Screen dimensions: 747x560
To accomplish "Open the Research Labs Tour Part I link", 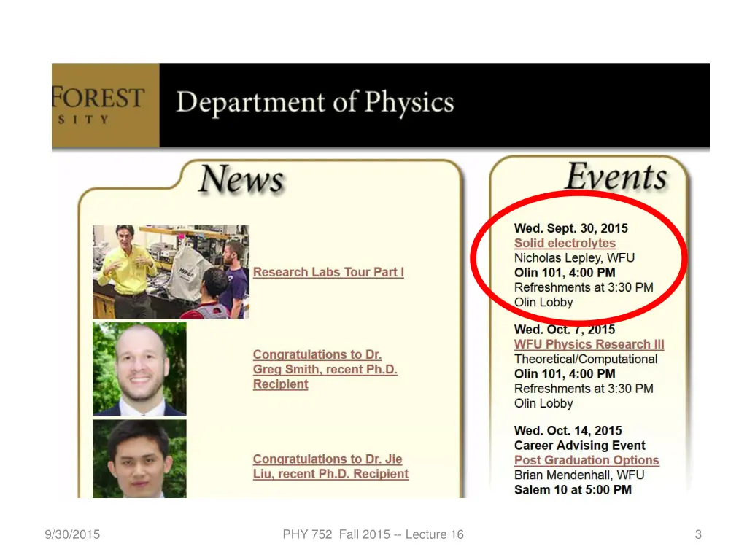I will [328, 272].
